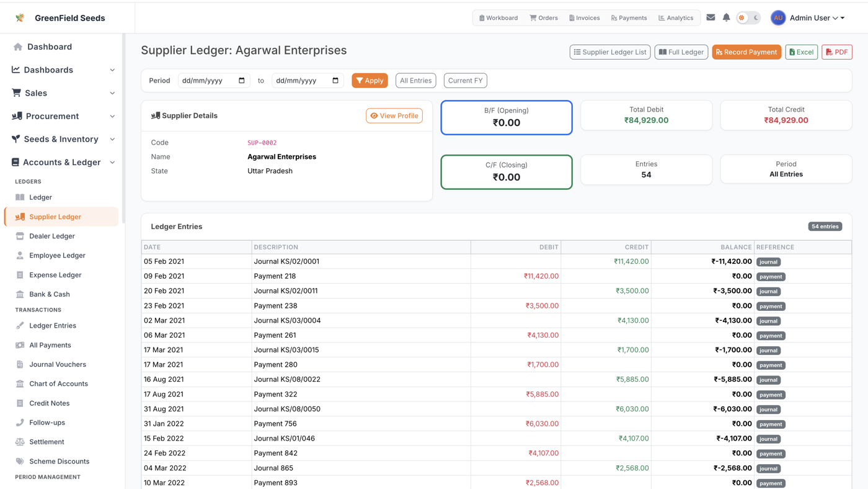Click the Sales cart icon in sidebar
Screen dimensions: 868x489
[x=17, y=92]
